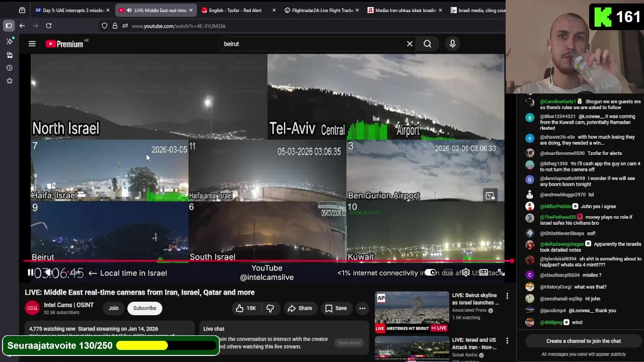Open more actions ellipsis under video

[x=362, y=308]
